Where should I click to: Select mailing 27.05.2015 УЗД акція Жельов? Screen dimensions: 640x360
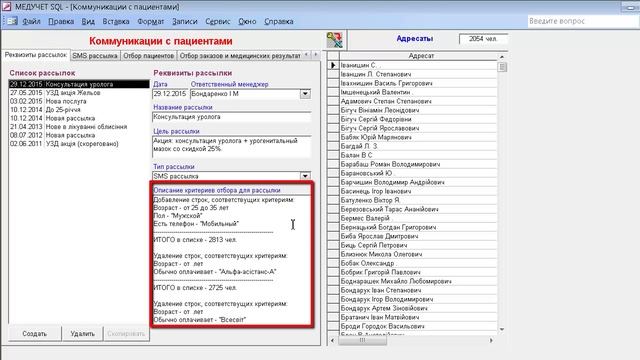click(79, 93)
